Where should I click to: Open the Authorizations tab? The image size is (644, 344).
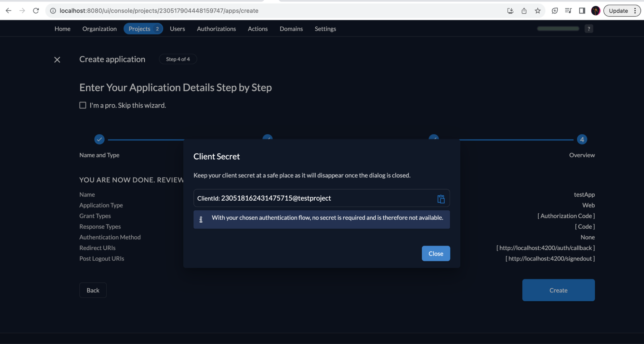point(216,29)
